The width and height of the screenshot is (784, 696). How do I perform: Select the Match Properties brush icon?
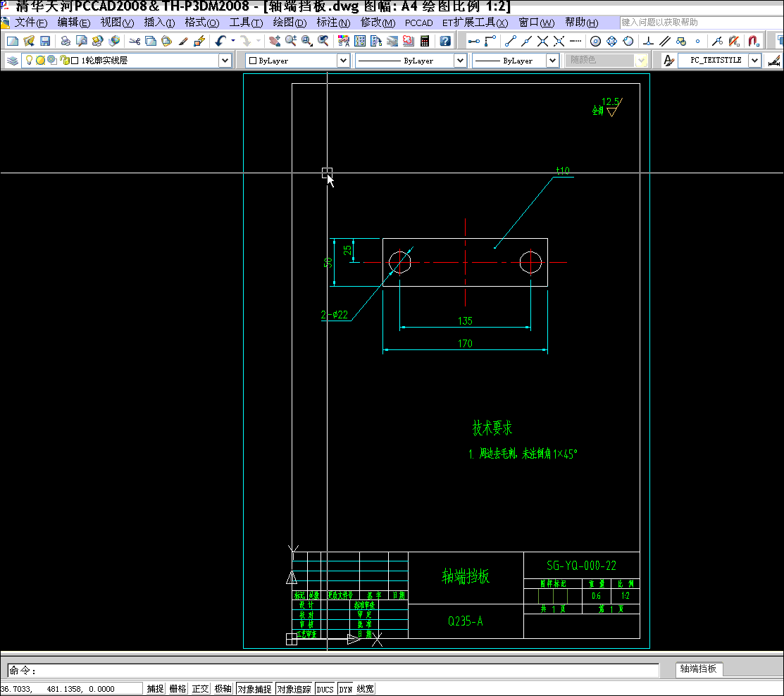click(x=183, y=41)
